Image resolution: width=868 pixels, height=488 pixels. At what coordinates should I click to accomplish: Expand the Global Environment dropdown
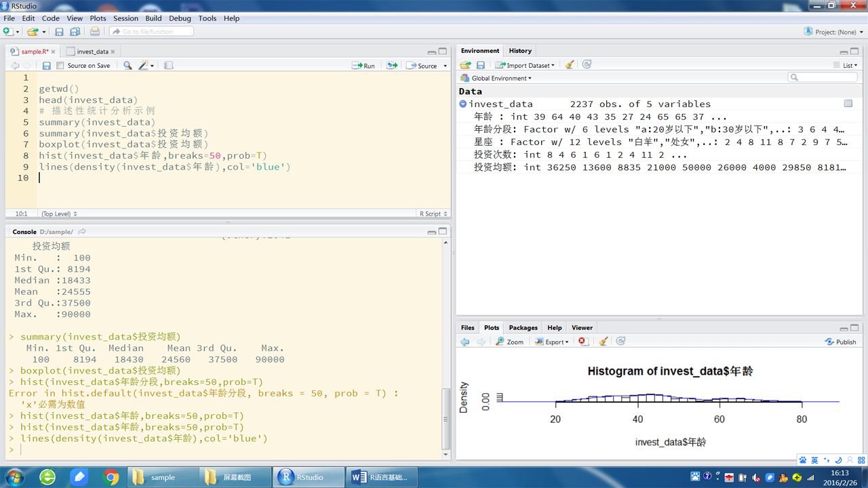(x=500, y=78)
